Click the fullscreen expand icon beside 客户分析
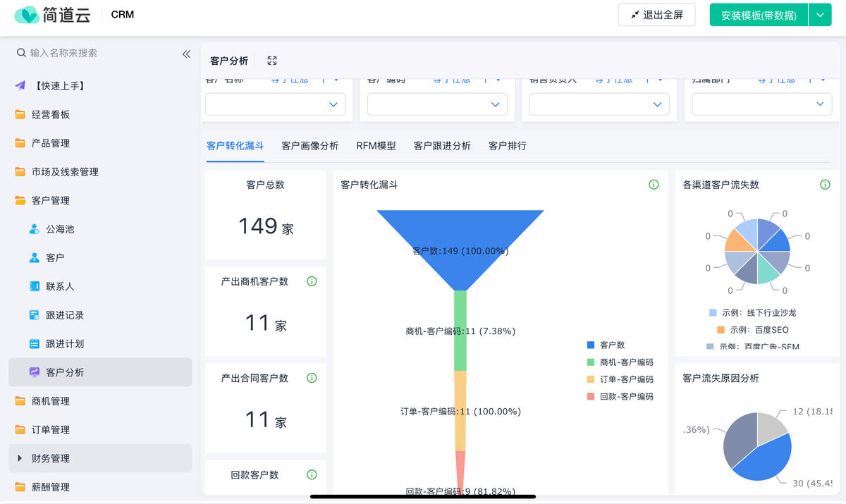The image size is (846, 504). point(272,61)
